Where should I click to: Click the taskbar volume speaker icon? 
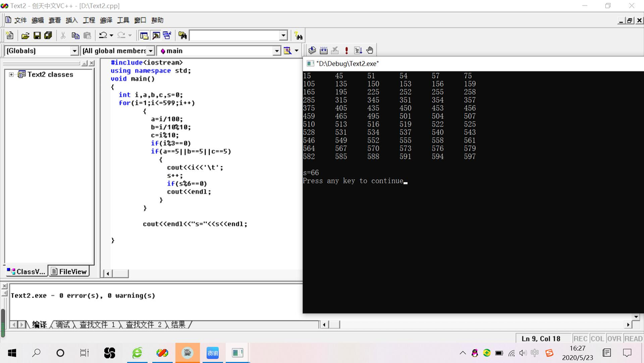click(523, 353)
